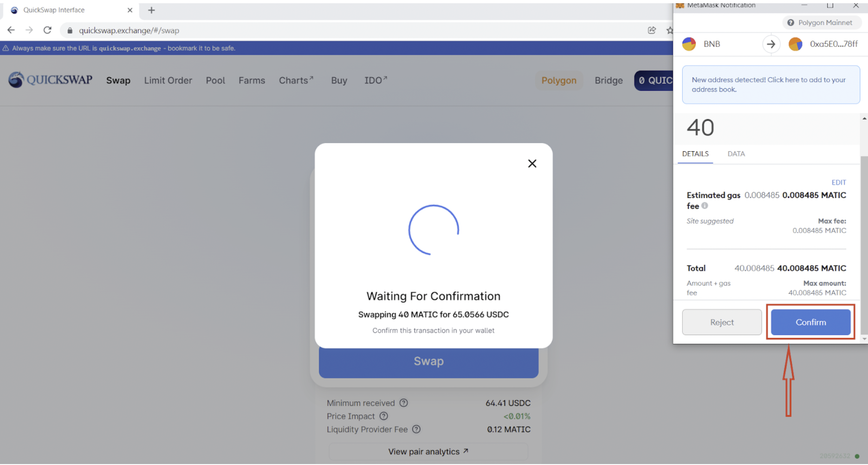Close the QuickSwap Interface tab
868x465 pixels.
pyautogui.click(x=130, y=10)
